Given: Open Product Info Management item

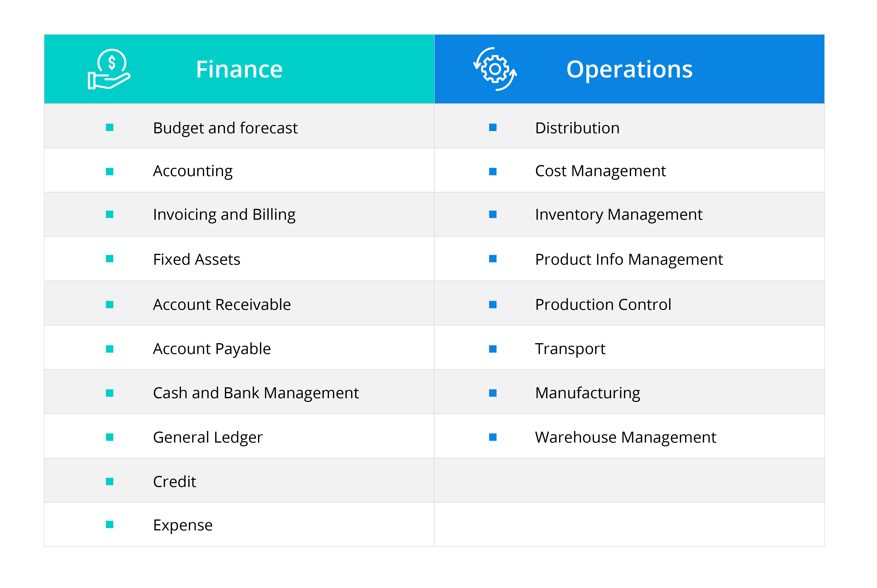Looking at the screenshot, I should [629, 260].
